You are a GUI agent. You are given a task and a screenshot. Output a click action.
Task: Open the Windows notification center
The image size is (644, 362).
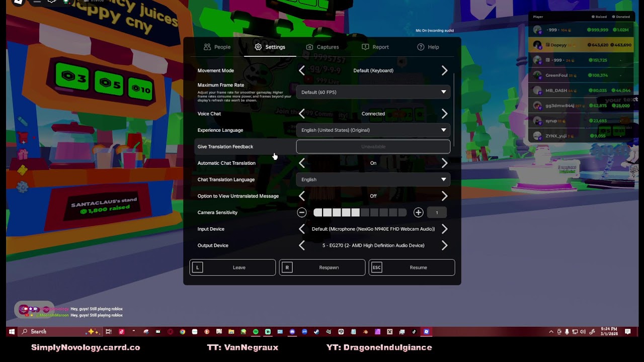click(627, 332)
